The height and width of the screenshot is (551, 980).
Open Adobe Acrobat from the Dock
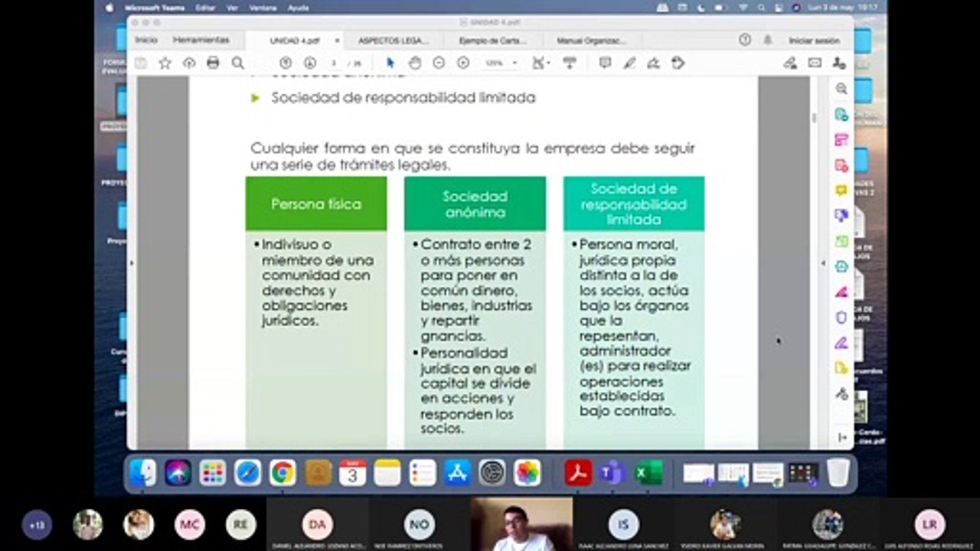(x=578, y=473)
